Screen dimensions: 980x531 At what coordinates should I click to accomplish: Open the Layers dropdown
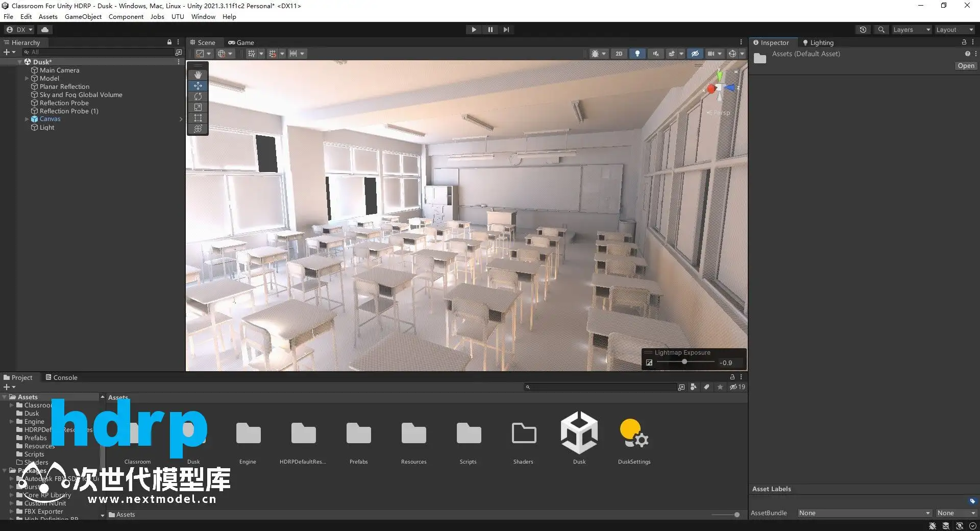pyautogui.click(x=911, y=30)
